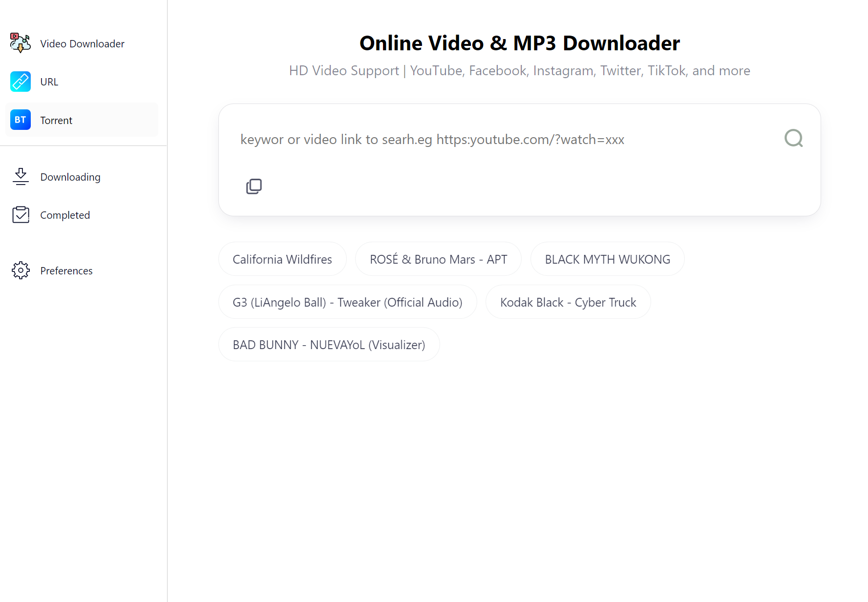Click the BAD BUNNY - NUEVAYoL suggestion
This screenshot has height=602, width=868.
tap(329, 345)
